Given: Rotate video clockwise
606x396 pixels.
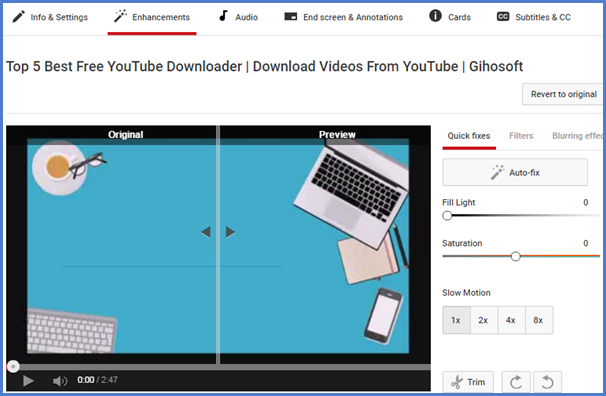Looking at the screenshot, I should 516,382.
